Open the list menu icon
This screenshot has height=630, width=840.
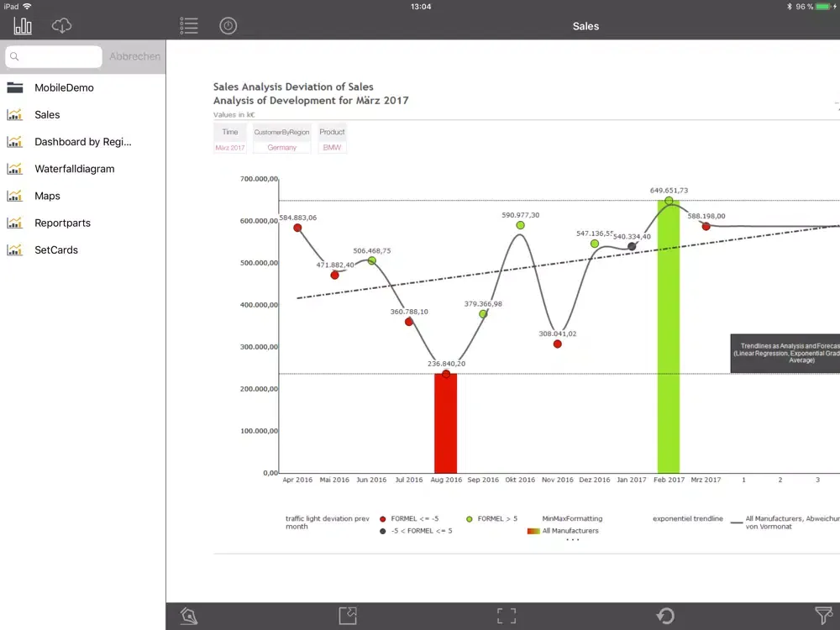pos(188,26)
